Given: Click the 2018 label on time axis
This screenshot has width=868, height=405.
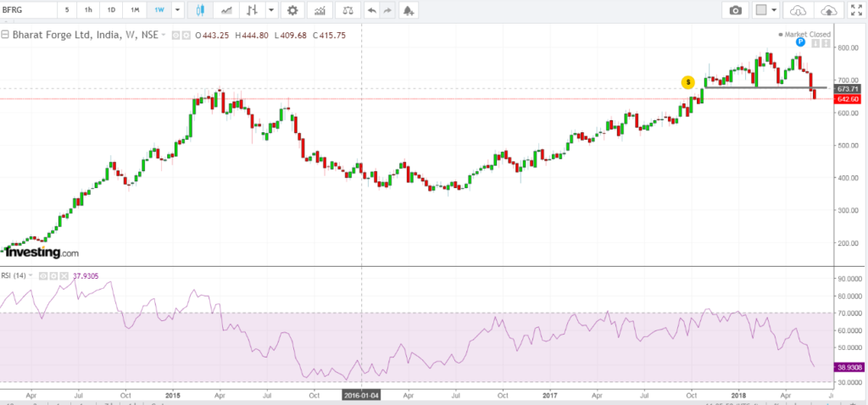Looking at the screenshot, I should (738, 396).
